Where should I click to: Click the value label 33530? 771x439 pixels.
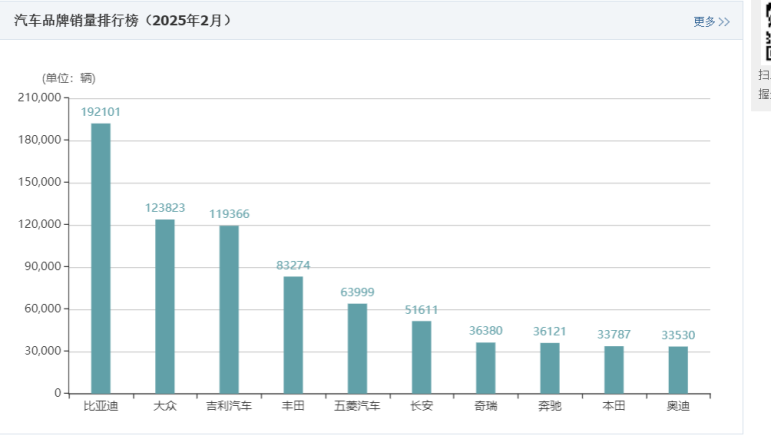pos(678,335)
